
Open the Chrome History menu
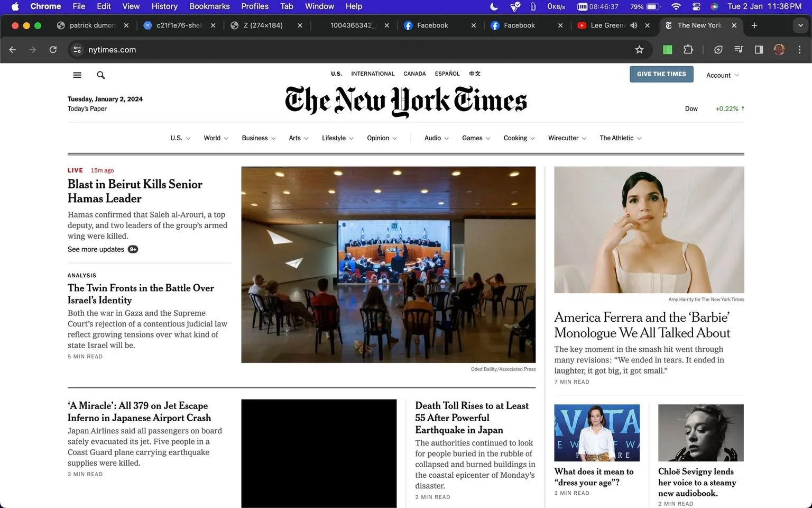[164, 6]
